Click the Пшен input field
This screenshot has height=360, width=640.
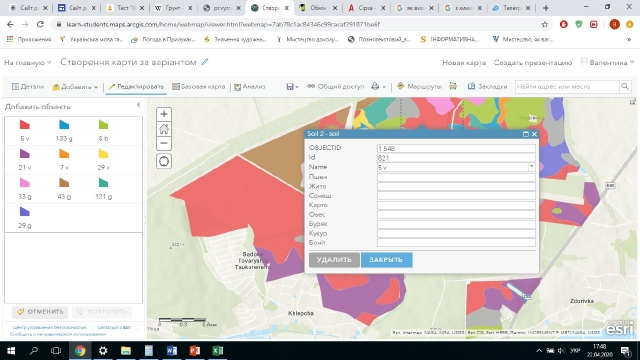tap(456, 177)
